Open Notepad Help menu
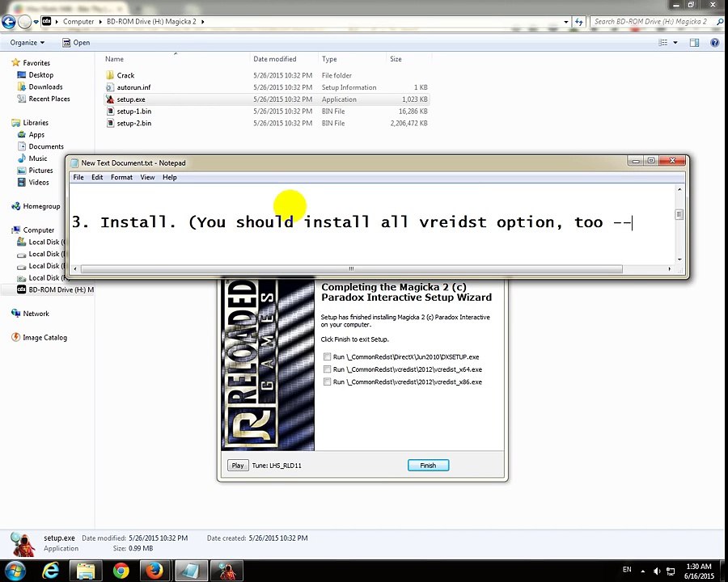This screenshot has height=582, width=728. point(170,177)
